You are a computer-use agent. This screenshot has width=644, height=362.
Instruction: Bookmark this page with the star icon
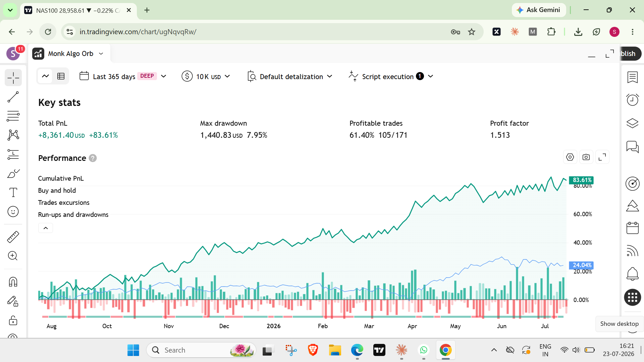[x=472, y=32]
